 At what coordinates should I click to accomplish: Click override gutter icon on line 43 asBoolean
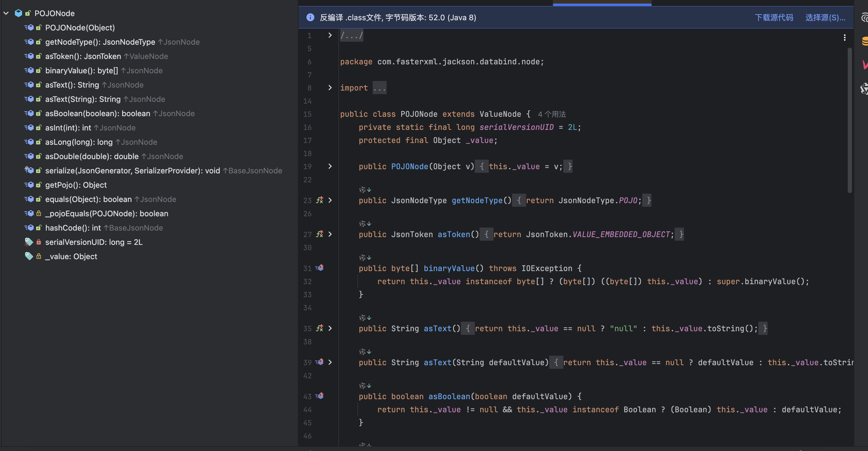pos(319,396)
